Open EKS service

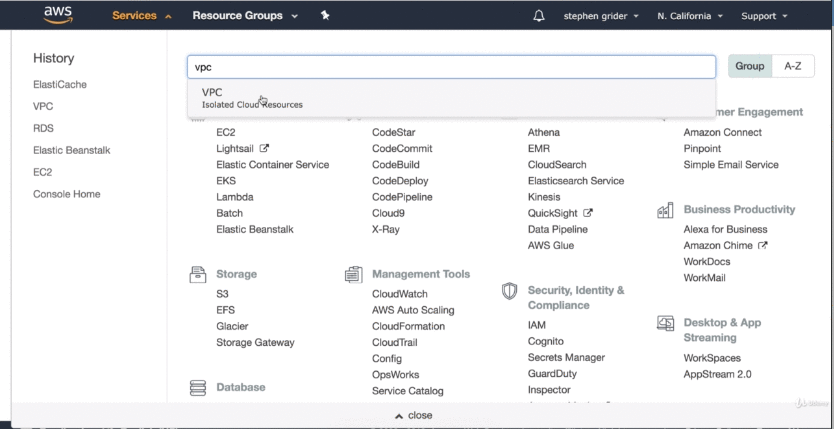(x=226, y=181)
